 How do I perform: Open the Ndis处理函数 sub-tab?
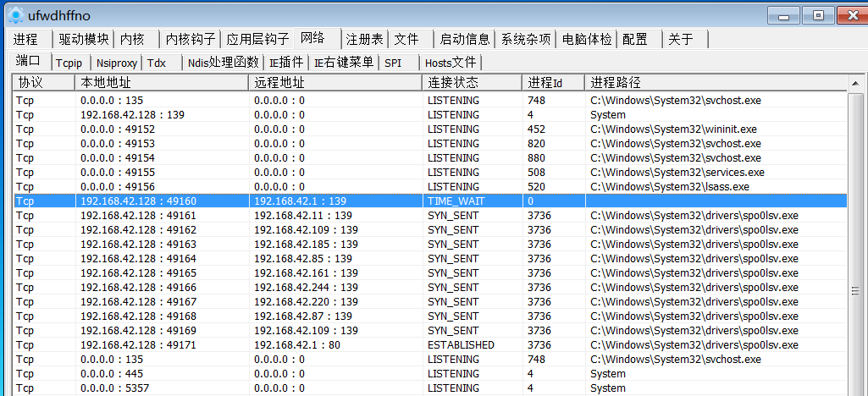click(x=223, y=63)
